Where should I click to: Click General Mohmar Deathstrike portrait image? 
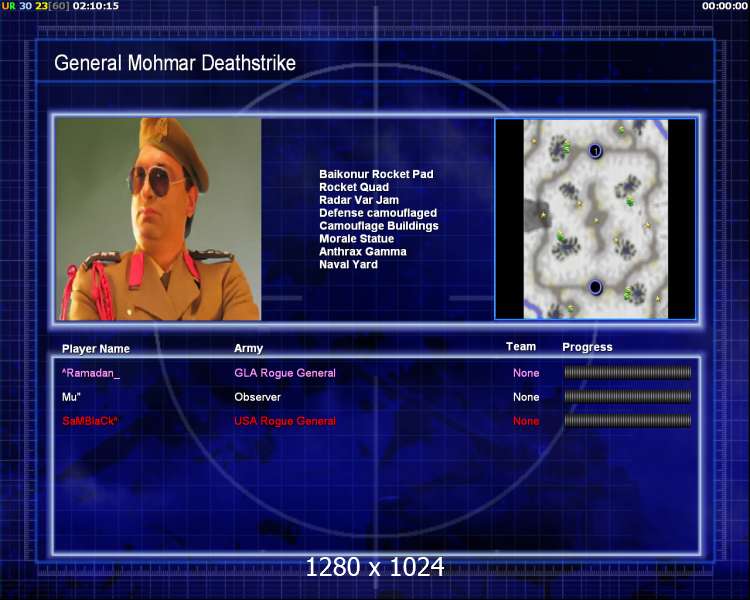point(158,219)
